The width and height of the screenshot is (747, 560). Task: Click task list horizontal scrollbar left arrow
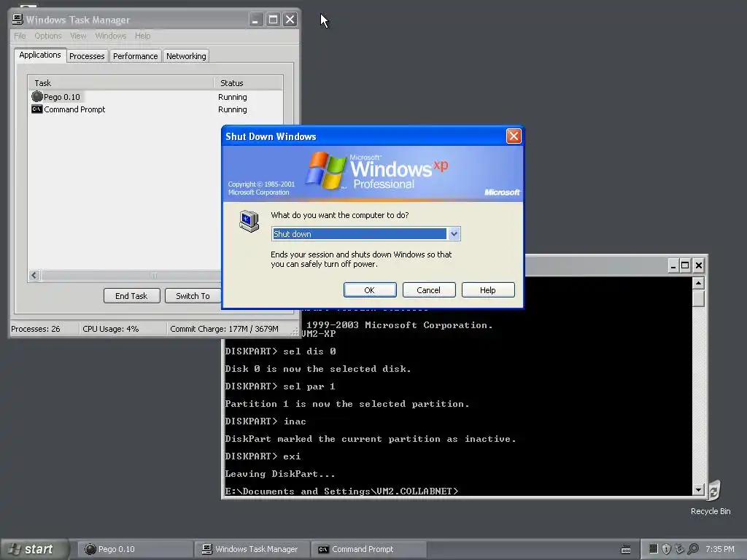coord(34,275)
